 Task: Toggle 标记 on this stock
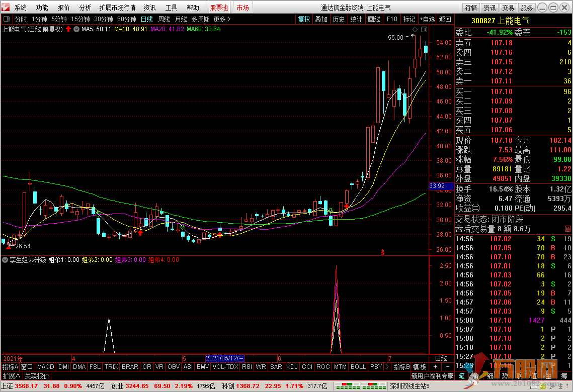pos(409,19)
